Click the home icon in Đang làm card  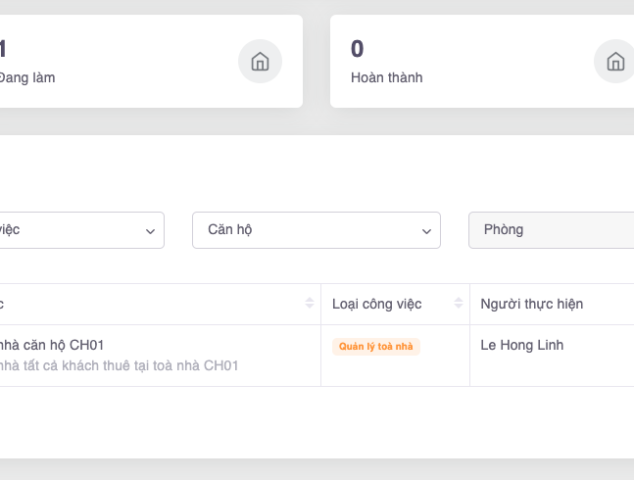[259, 62]
